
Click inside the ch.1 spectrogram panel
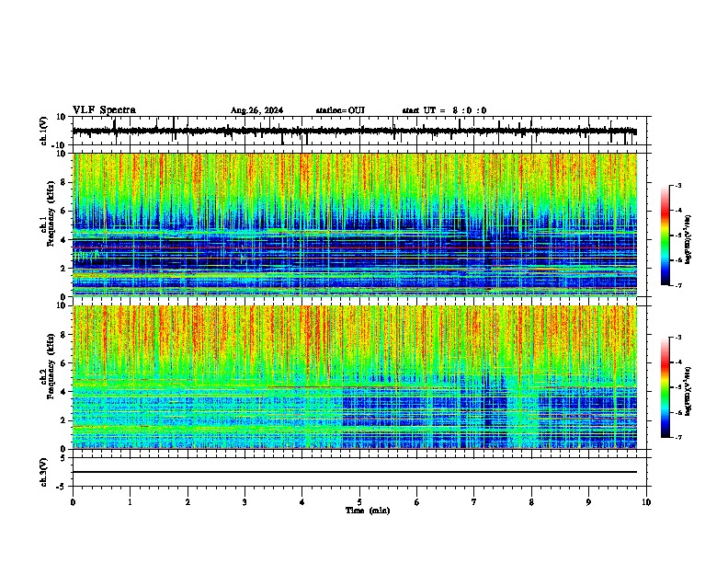pyautogui.click(x=355, y=224)
